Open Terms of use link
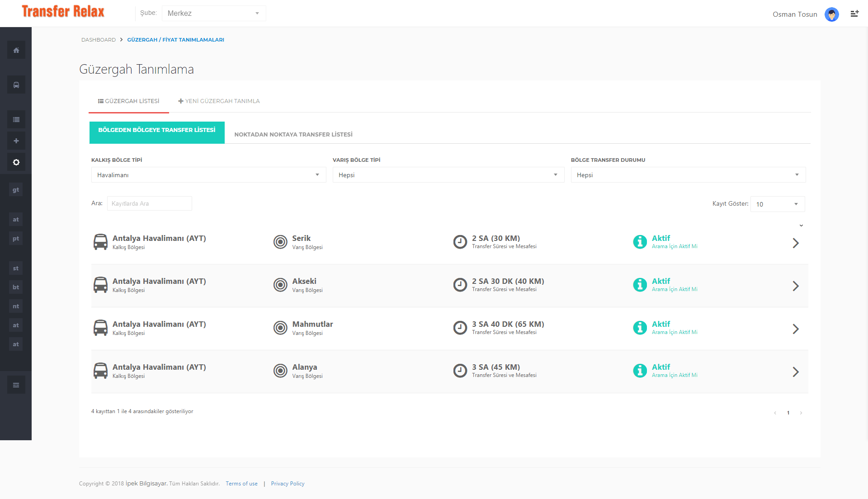The image size is (868, 499). [x=241, y=484]
